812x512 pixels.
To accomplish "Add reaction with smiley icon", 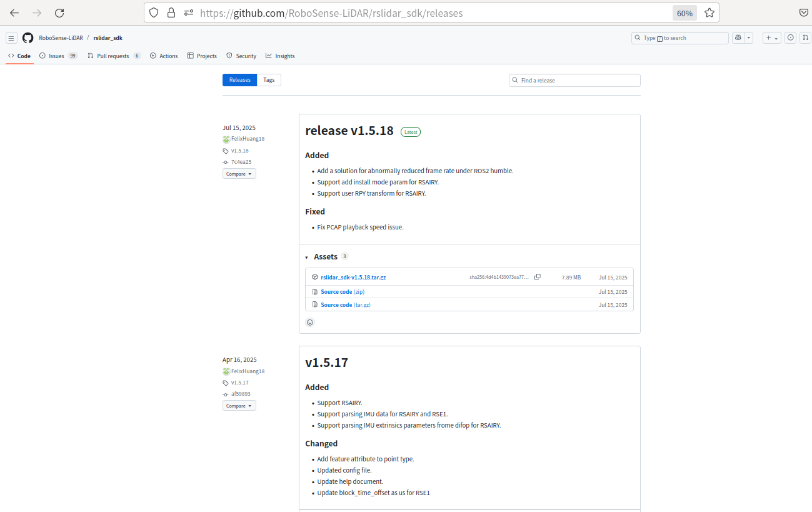I will [x=310, y=323].
